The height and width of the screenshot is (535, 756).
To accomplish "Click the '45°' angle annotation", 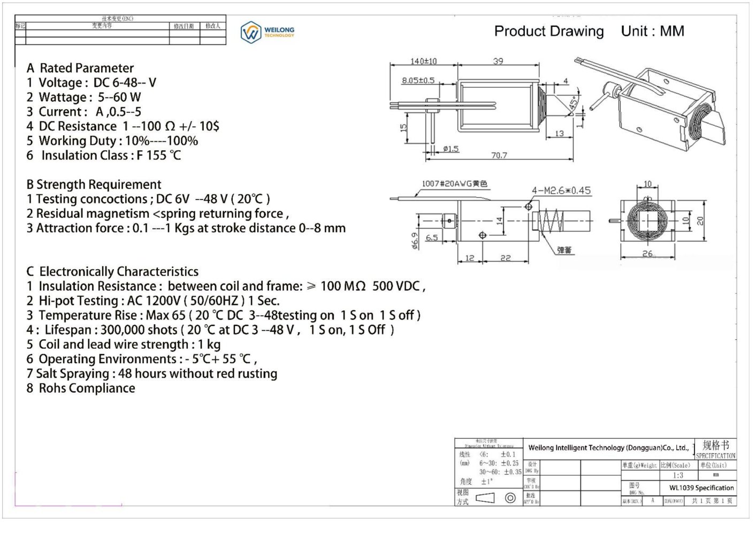I will coord(573,102).
